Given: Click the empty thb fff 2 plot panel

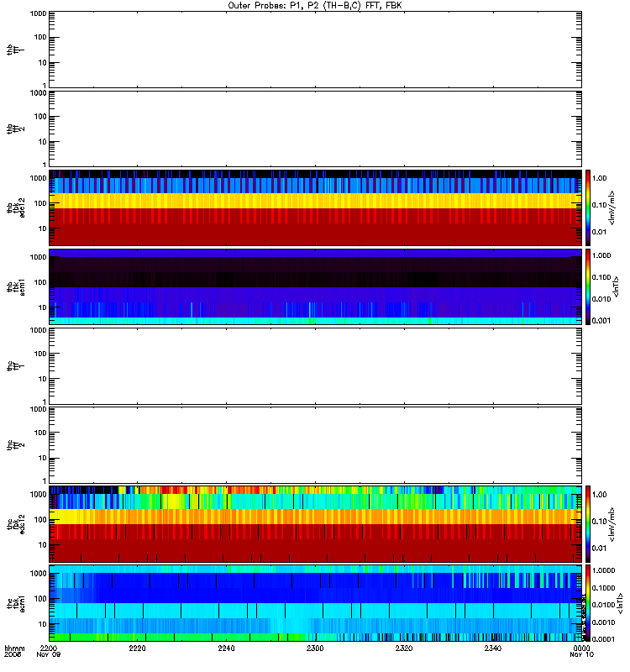Looking at the screenshot, I should (315, 129).
